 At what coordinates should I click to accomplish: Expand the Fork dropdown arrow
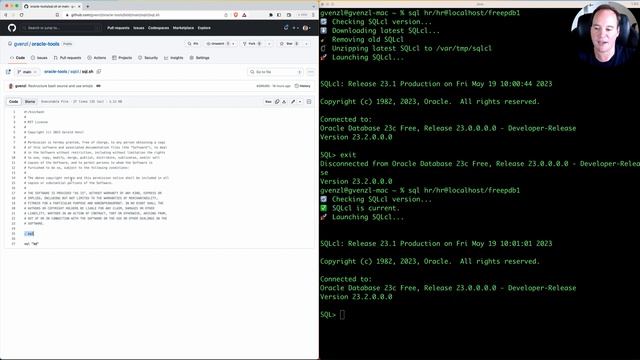tap(269, 44)
